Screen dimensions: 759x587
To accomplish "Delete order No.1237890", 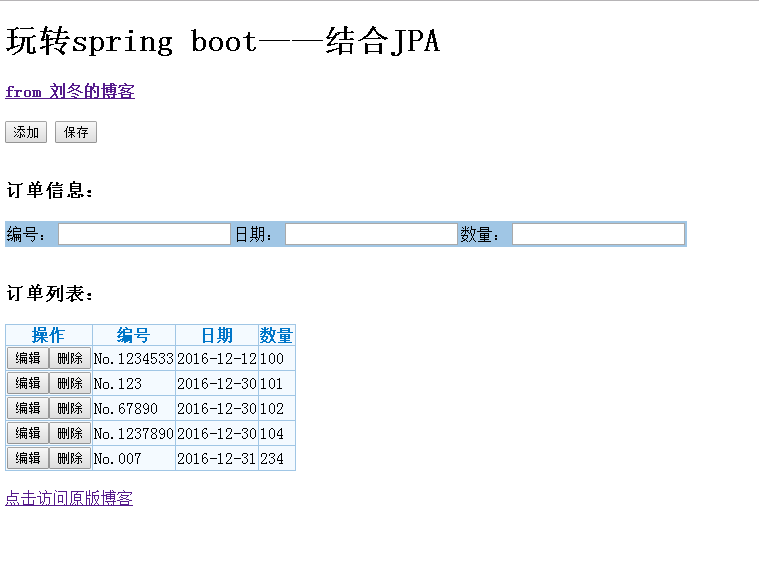I will [x=70, y=433].
